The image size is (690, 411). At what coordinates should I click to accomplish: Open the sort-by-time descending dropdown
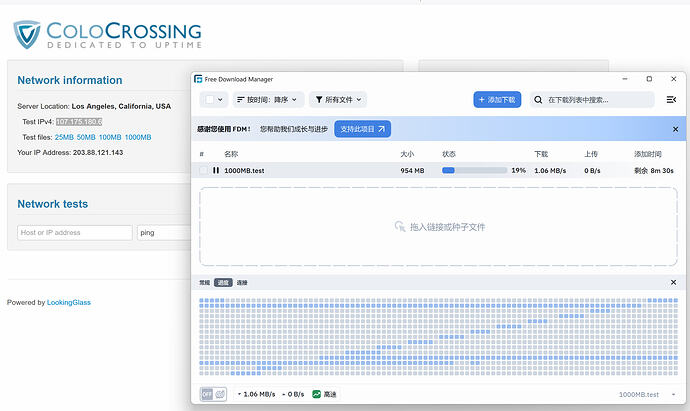tap(267, 99)
